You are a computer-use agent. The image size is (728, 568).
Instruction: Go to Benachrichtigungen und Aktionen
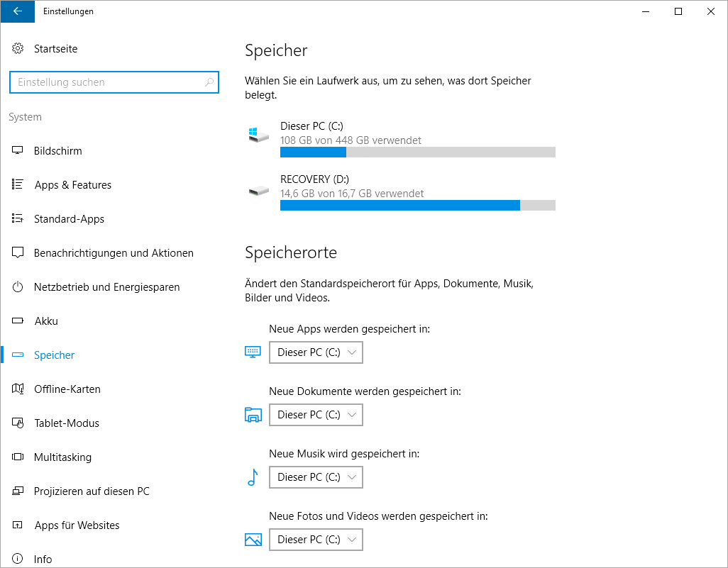coord(114,253)
